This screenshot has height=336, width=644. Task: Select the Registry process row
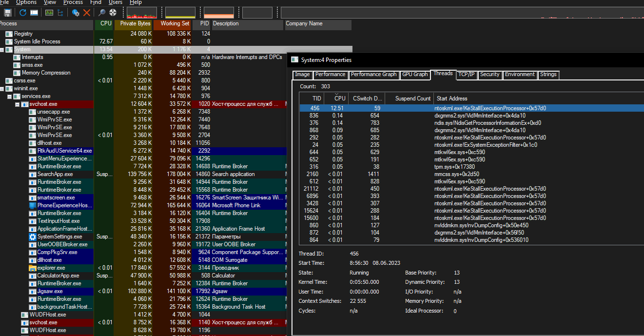pos(176,34)
